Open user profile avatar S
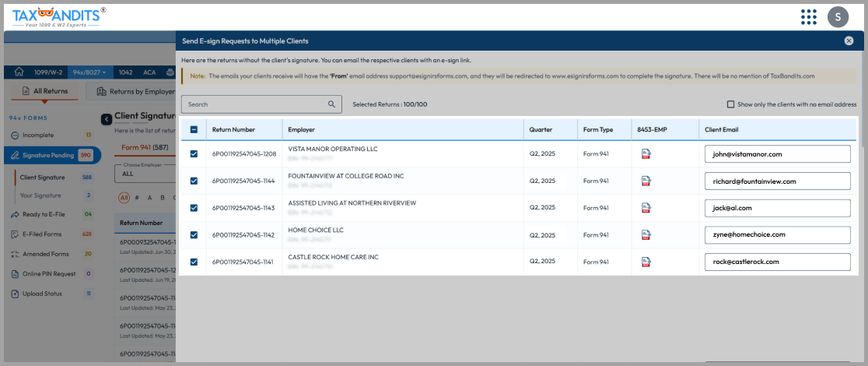 point(838,16)
